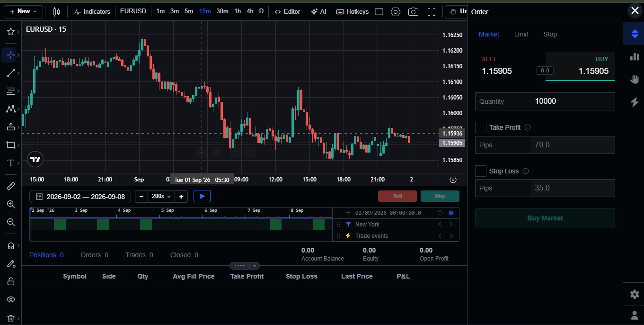Select the rectangle shapes tool
Viewport: 644px width, 325px height.
point(10,144)
